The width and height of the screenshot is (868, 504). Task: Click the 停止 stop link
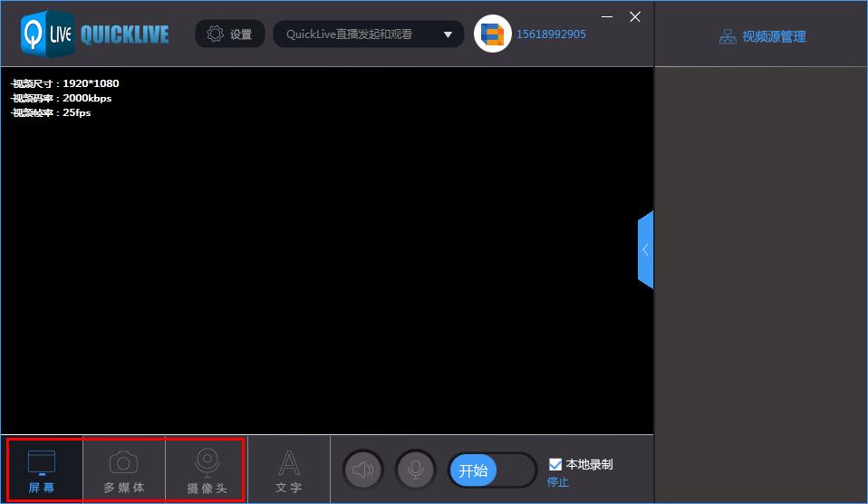click(x=558, y=482)
